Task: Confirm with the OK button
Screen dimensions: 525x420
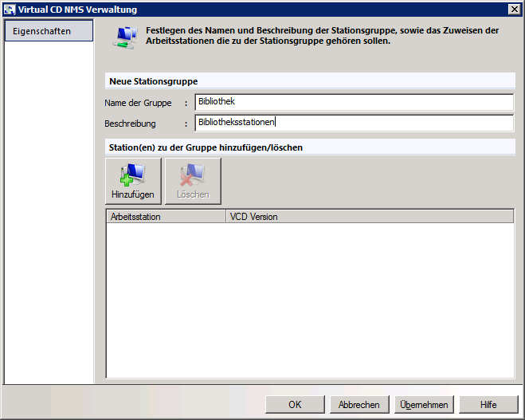Action: 295,404
